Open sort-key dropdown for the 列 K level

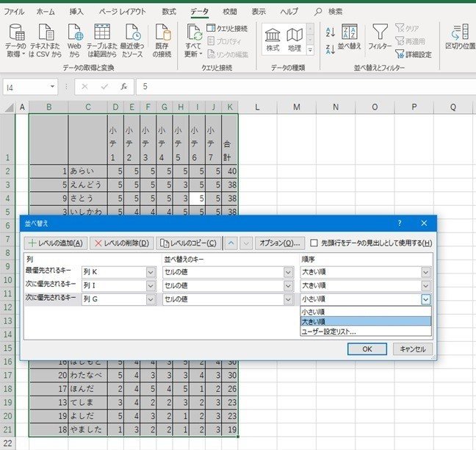pos(288,272)
